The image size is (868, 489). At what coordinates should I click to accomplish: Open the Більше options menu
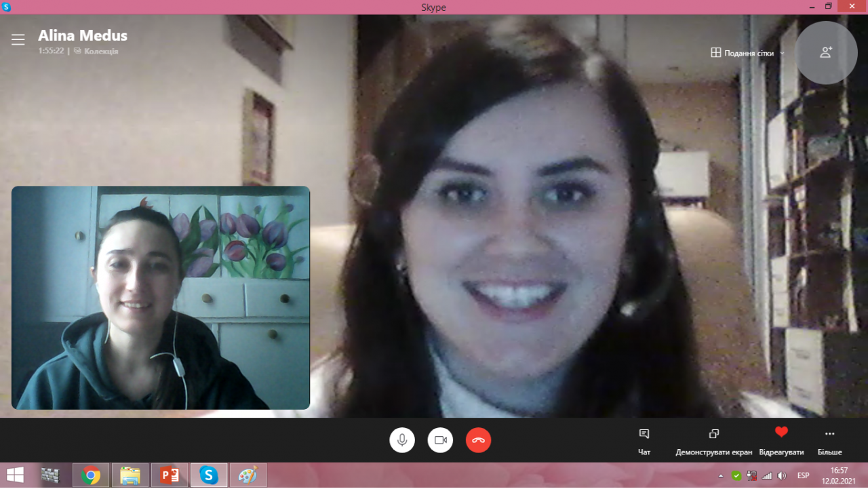tap(829, 442)
